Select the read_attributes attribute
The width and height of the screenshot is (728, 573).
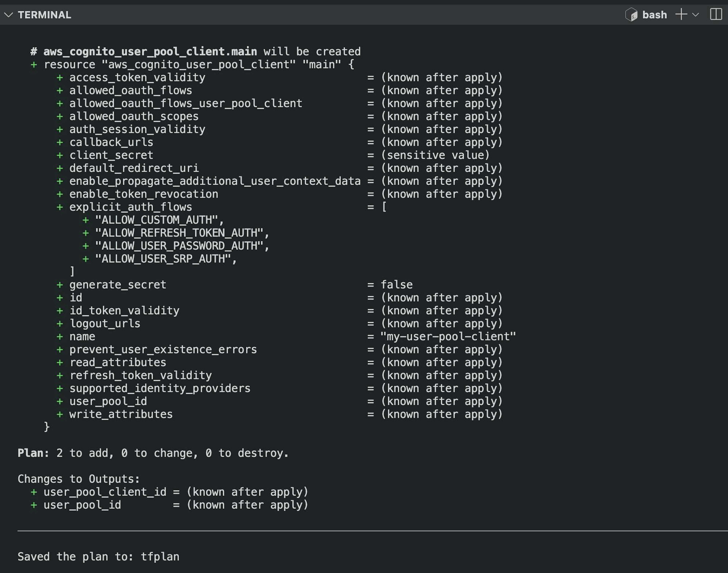point(118,362)
